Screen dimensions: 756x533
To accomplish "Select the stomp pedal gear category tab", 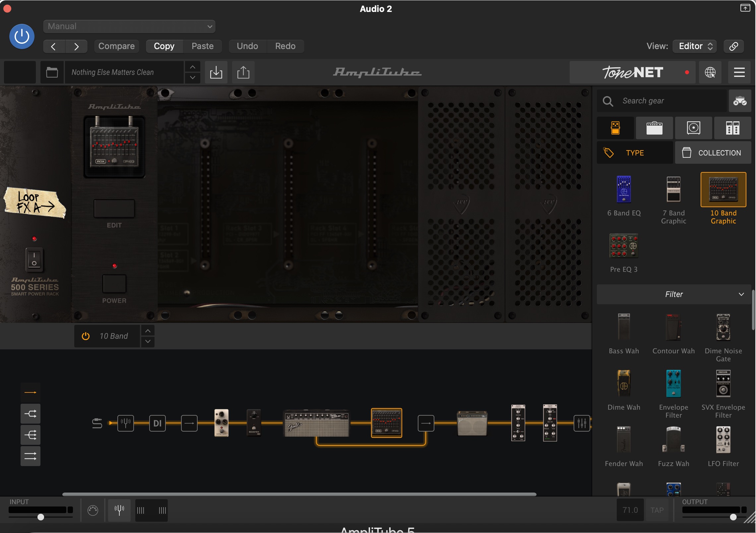I will 615,128.
